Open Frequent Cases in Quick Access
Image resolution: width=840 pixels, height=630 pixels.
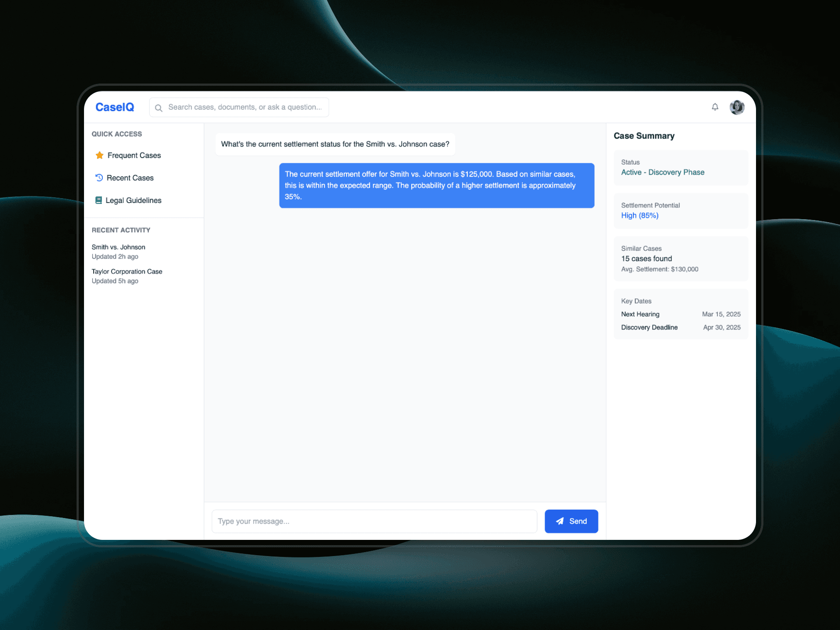[x=134, y=155]
